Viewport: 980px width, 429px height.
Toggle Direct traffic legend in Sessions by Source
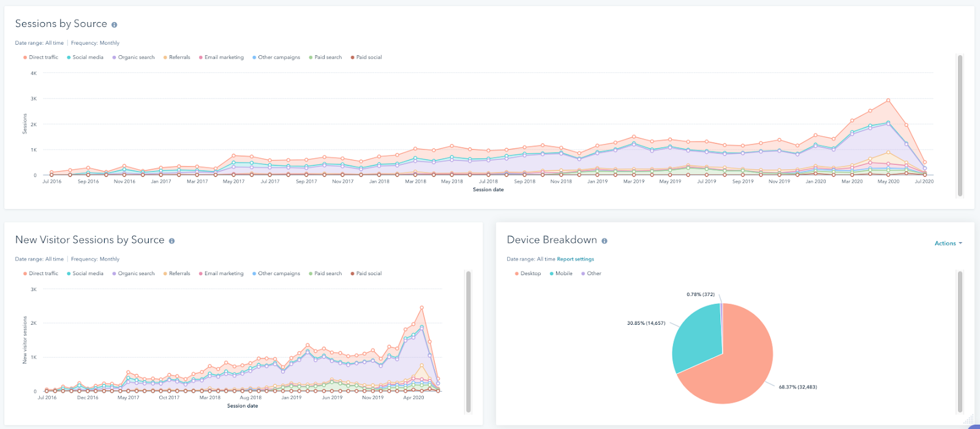40,58
